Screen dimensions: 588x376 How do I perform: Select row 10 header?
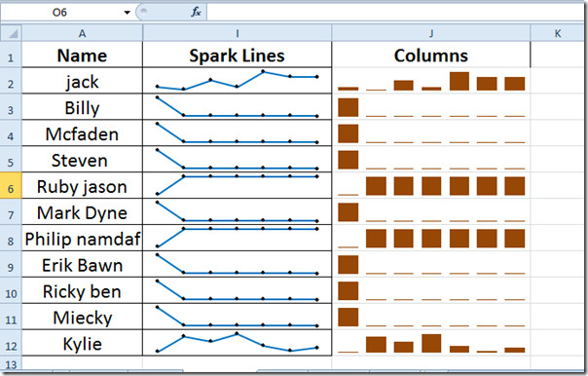click(x=11, y=291)
